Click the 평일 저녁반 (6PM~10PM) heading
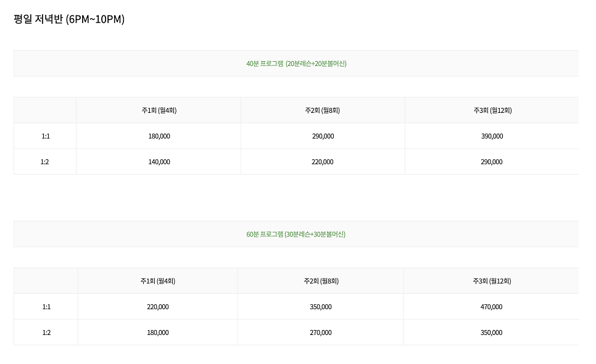596x364 pixels. click(x=69, y=19)
